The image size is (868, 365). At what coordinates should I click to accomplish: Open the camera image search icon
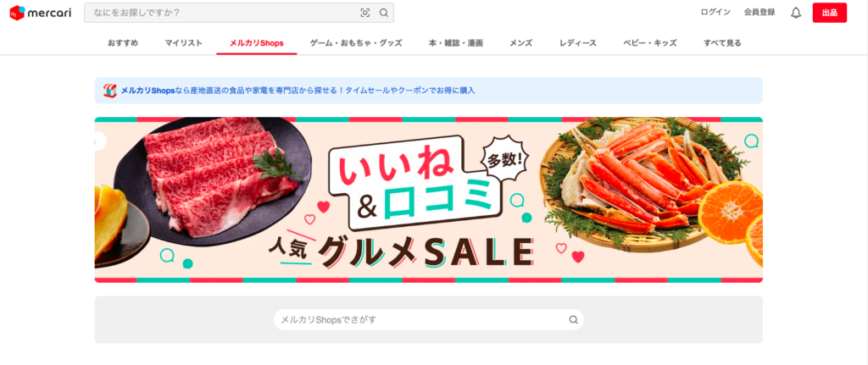pyautogui.click(x=364, y=13)
